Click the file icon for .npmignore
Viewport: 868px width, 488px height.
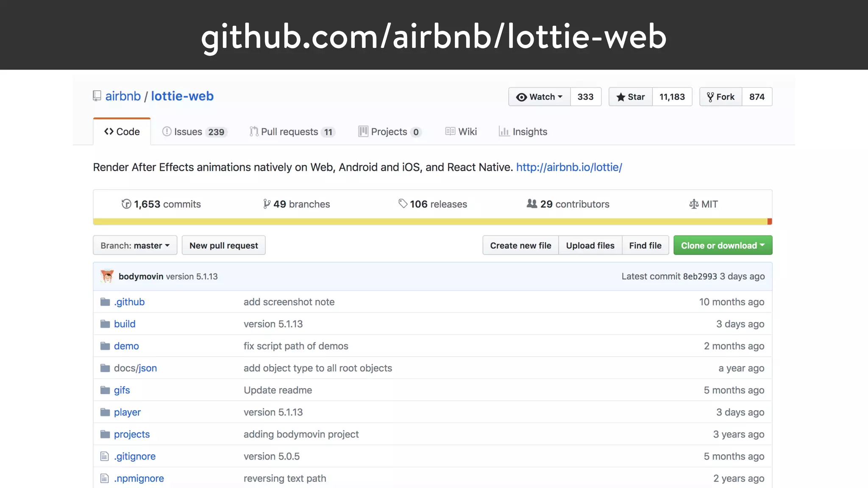[105, 478]
